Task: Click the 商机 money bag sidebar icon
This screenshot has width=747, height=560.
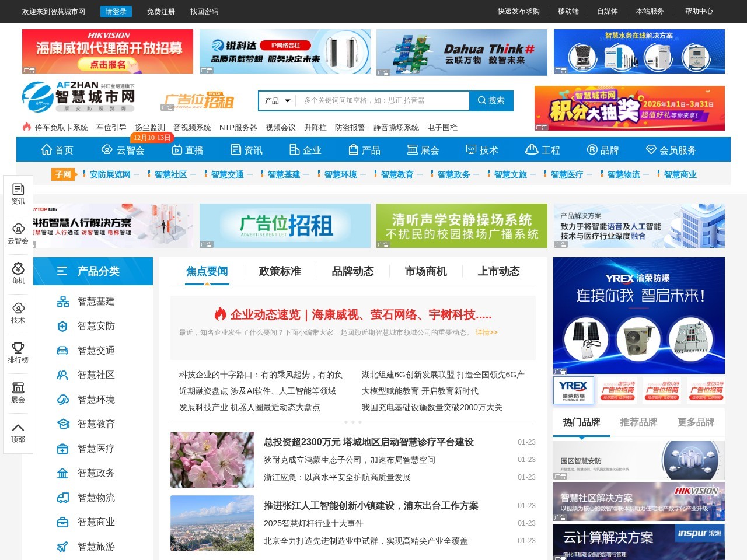Action: click(18, 269)
